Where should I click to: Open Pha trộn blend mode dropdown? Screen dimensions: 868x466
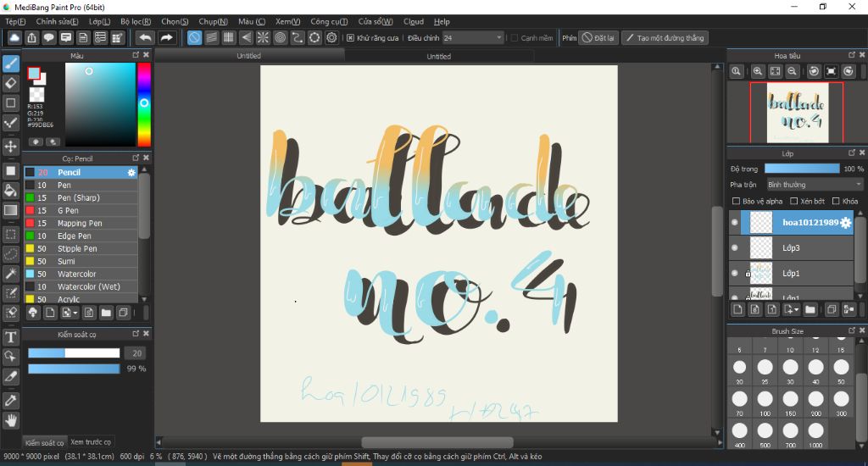815,185
